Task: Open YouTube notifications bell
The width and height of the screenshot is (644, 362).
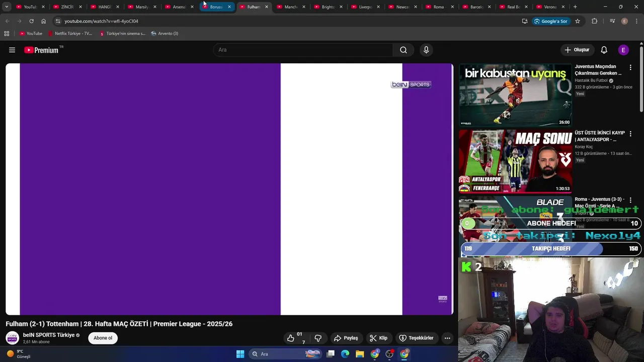Action: coord(604,50)
